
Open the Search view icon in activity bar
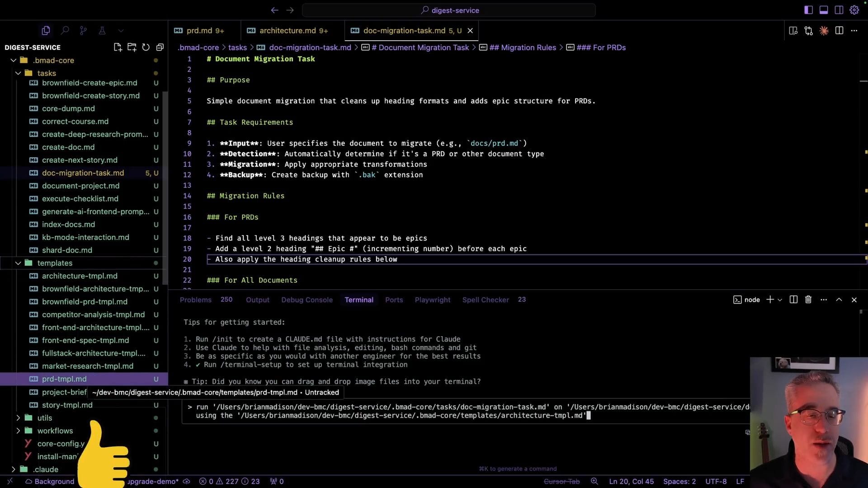[65, 31]
